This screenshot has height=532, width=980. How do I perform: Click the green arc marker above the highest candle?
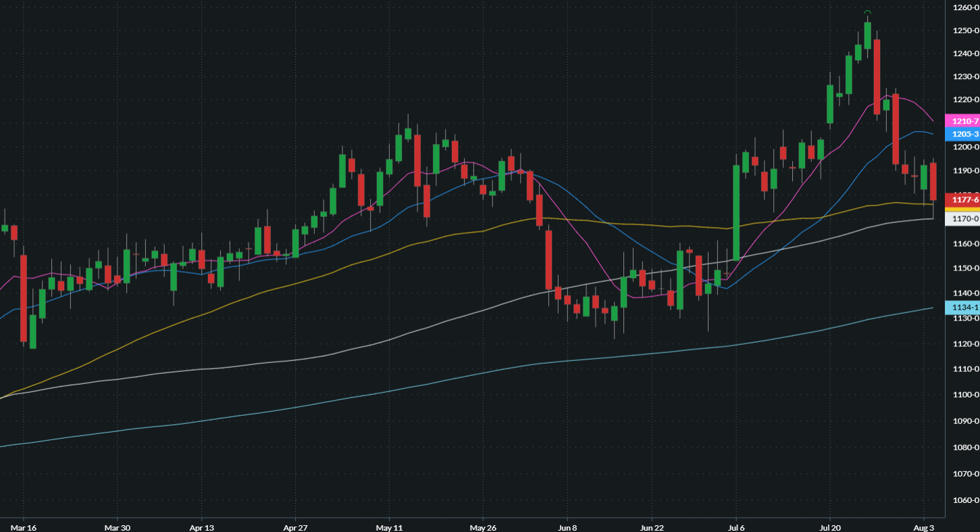point(867,12)
